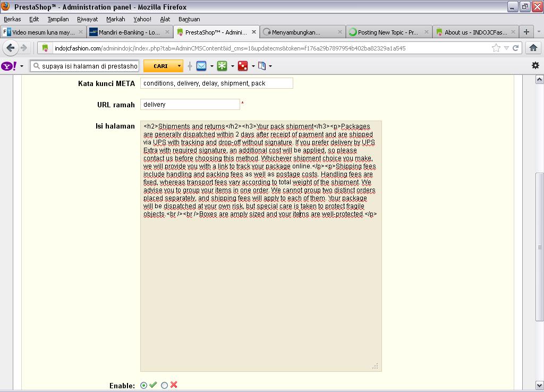Click the Firefox logo in title bar
This screenshot has height=392, width=544.
(5, 6)
